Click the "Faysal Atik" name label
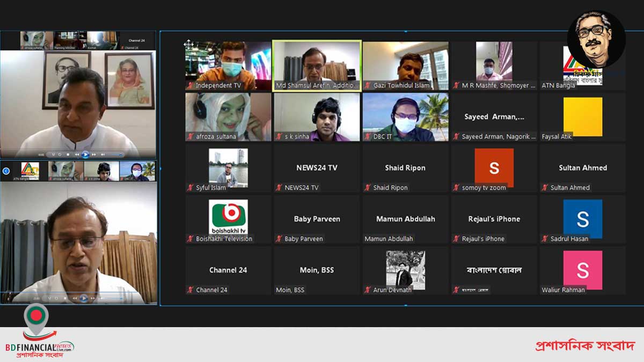This screenshot has height=362, width=644. point(557,137)
